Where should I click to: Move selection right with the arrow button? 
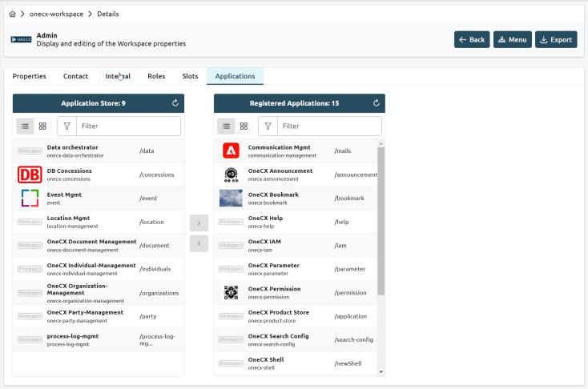tap(199, 223)
